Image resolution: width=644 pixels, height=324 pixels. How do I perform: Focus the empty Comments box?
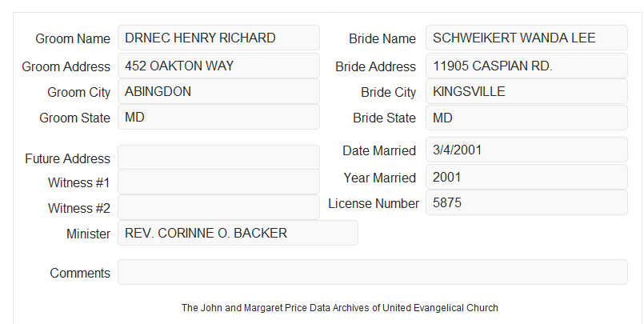click(x=373, y=272)
